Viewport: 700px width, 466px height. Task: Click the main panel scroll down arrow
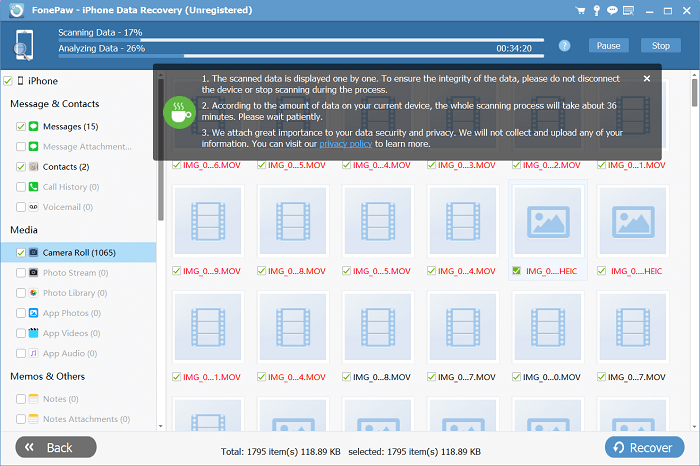[694, 427]
